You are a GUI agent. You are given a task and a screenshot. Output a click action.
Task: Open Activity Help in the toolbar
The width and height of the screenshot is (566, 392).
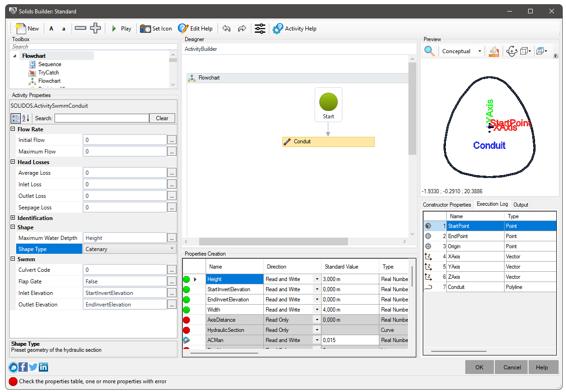[295, 29]
